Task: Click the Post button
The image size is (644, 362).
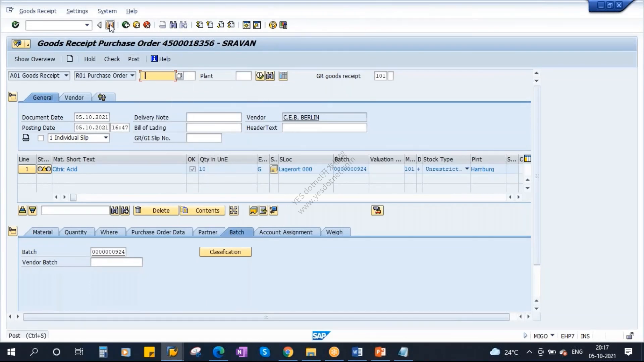Action: pos(133,59)
